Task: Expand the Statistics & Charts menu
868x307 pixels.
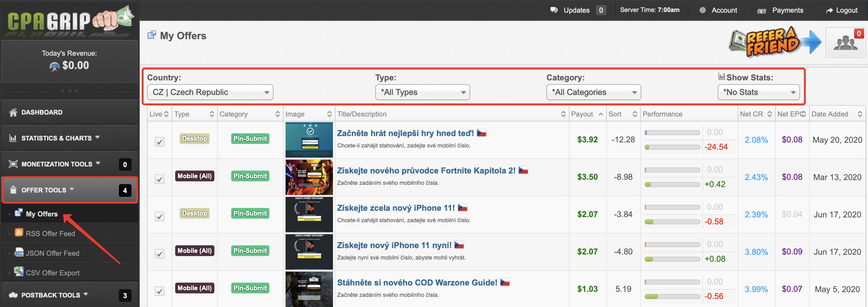Action: (x=57, y=138)
